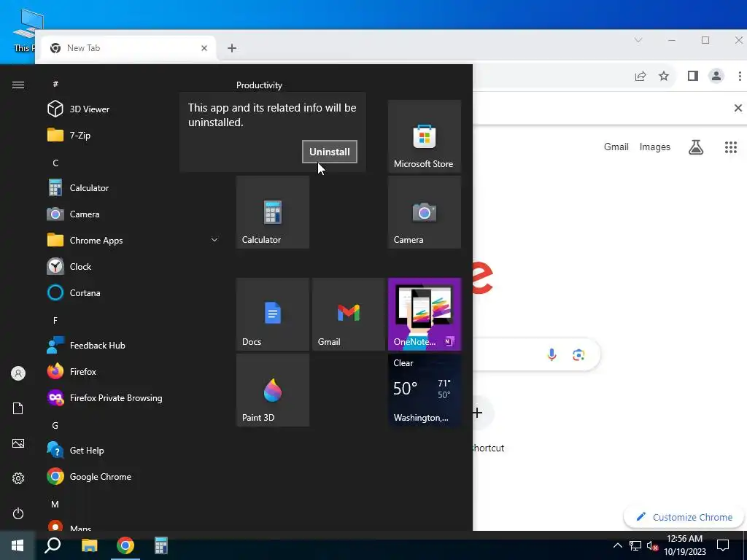
Task: Open the OneNote tile
Action: 424,314
